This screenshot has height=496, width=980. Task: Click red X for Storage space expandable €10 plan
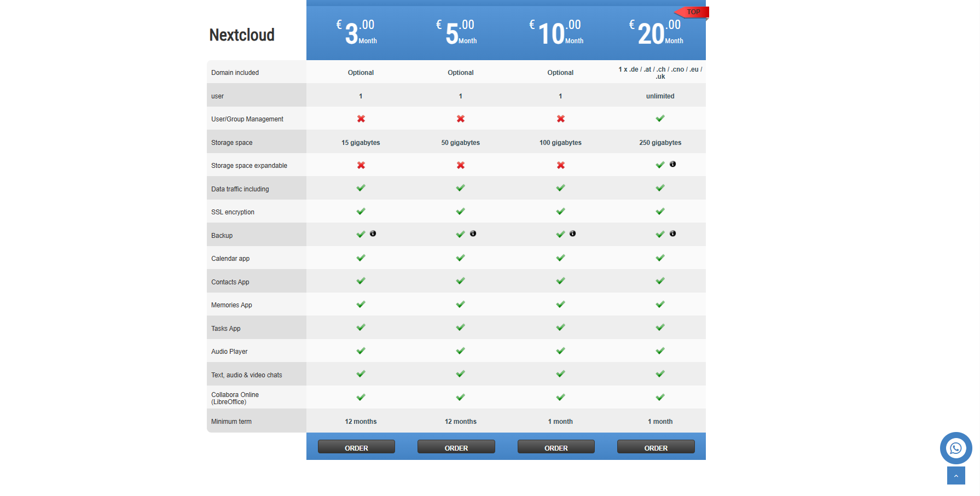tap(561, 165)
